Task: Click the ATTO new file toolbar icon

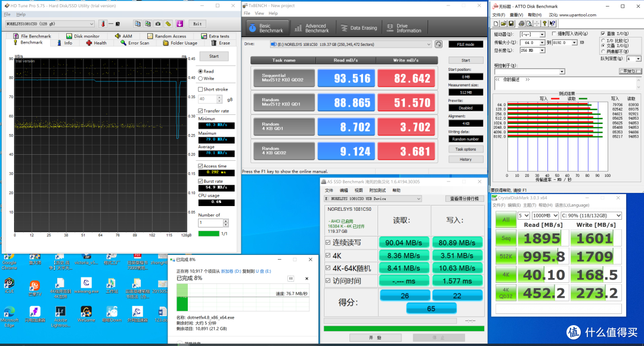Action: point(496,24)
